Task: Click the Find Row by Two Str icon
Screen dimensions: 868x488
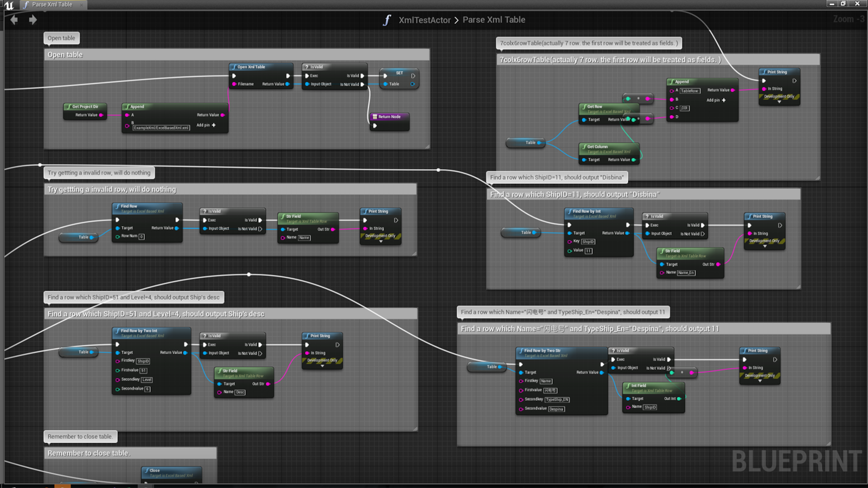Action: click(x=521, y=351)
